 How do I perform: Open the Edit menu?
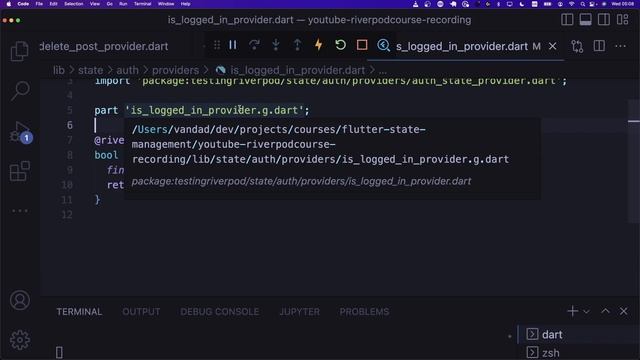pyautogui.click(x=53, y=4)
